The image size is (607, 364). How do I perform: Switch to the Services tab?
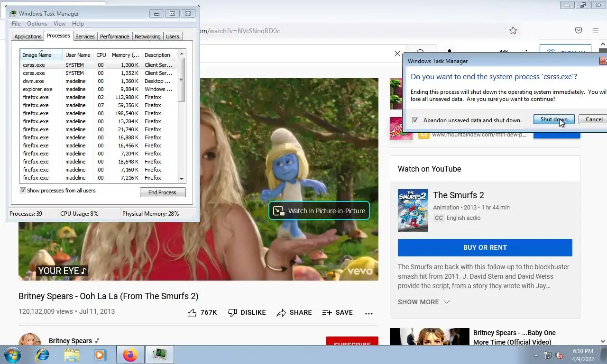tap(85, 36)
